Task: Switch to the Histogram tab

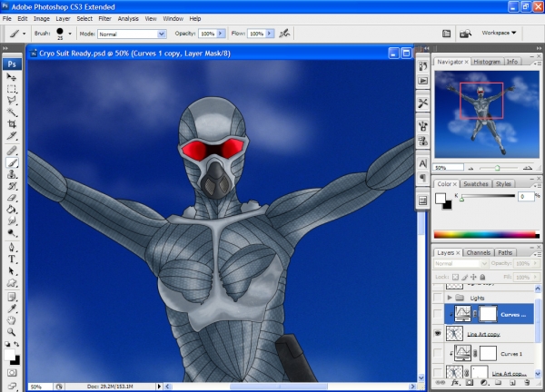Action: (x=487, y=62)
